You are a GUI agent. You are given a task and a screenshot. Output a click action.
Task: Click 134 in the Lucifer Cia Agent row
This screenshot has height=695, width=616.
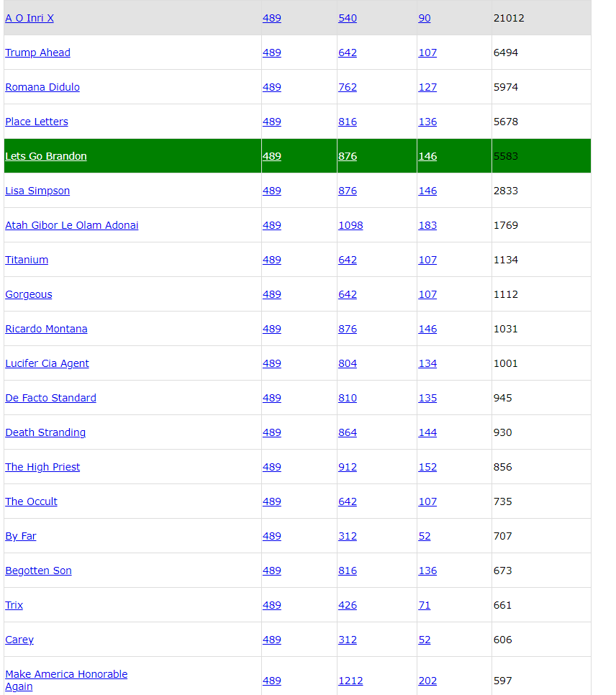(427, 364)
